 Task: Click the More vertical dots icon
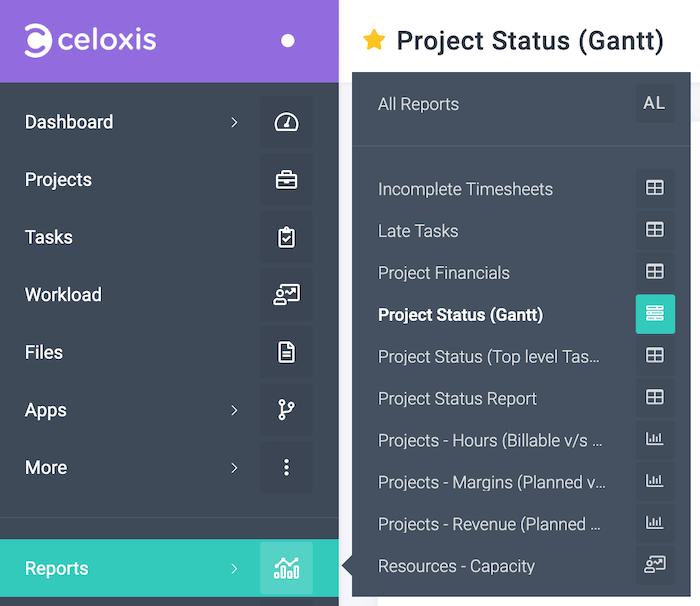(x=286, y=467)
